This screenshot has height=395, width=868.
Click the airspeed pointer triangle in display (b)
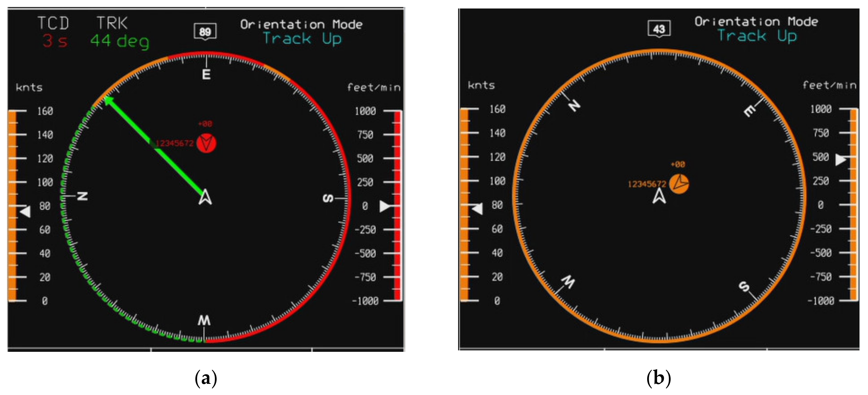coord(477,208)
